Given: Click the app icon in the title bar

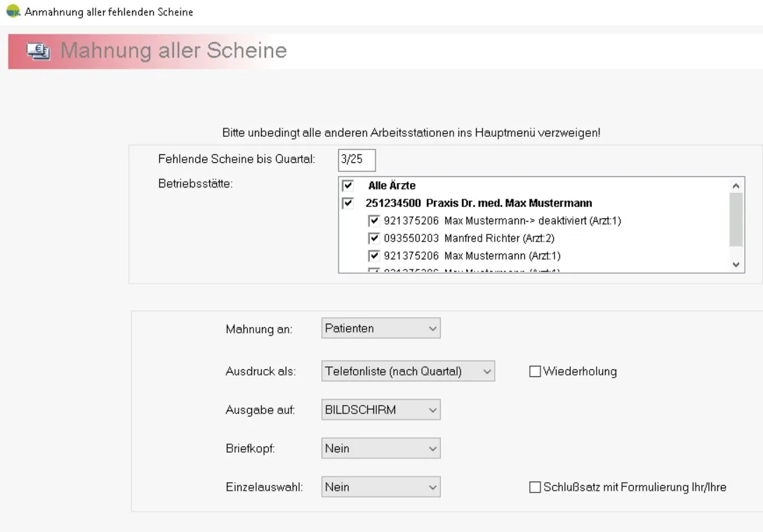Looking at the screenshot, I should pyautogui.click(x=13, y=12).
